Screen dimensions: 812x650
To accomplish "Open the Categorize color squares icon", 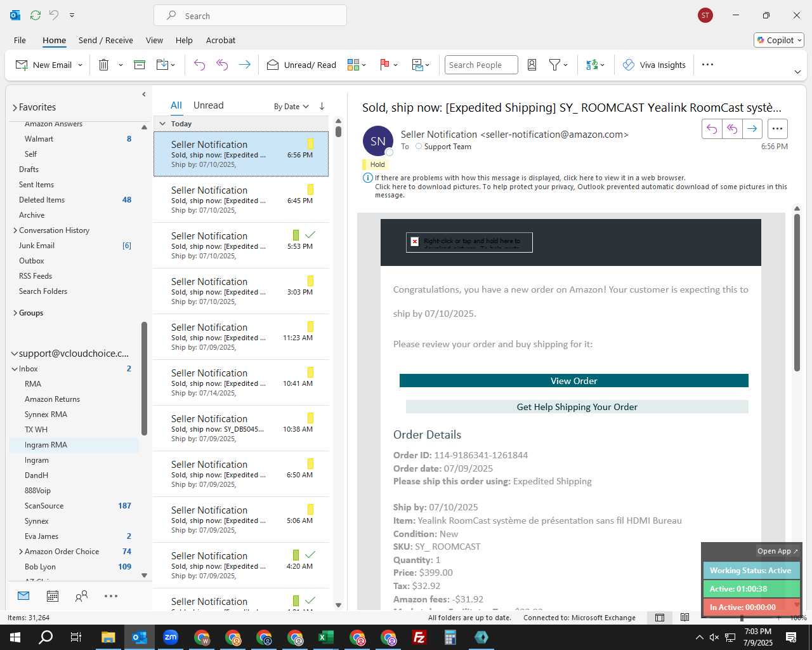I will (353, 65).
